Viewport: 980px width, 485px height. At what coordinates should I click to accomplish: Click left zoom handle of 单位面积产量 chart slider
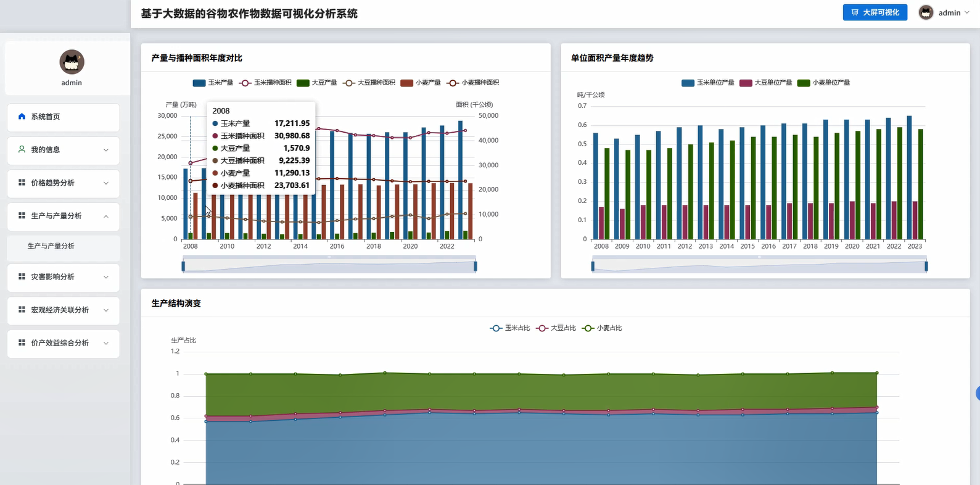(x=593, y=266)
